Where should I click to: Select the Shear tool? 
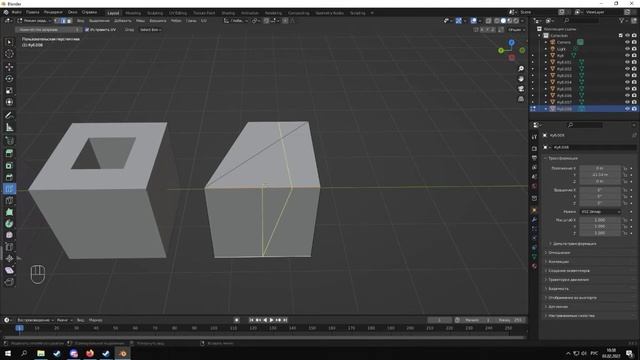point(9,270)
